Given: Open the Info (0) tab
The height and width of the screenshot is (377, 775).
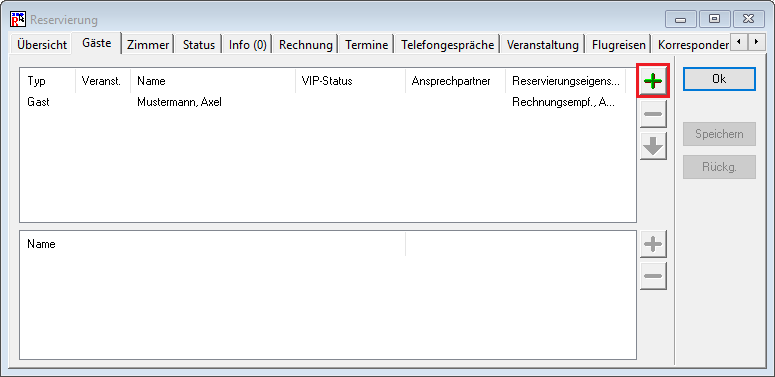Looking at the screenshot, I should coord(248,45).
